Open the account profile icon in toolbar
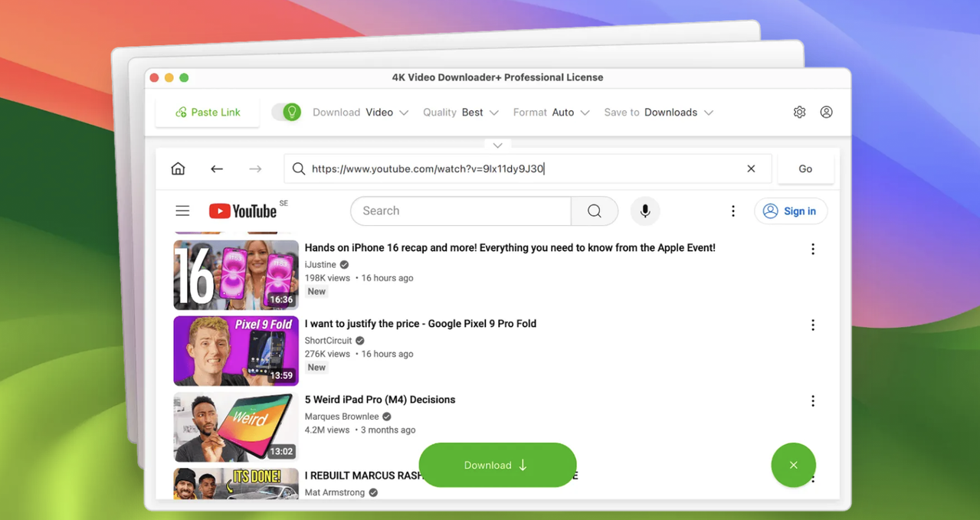The image size is (980, 520). click(x=826, y=112)
